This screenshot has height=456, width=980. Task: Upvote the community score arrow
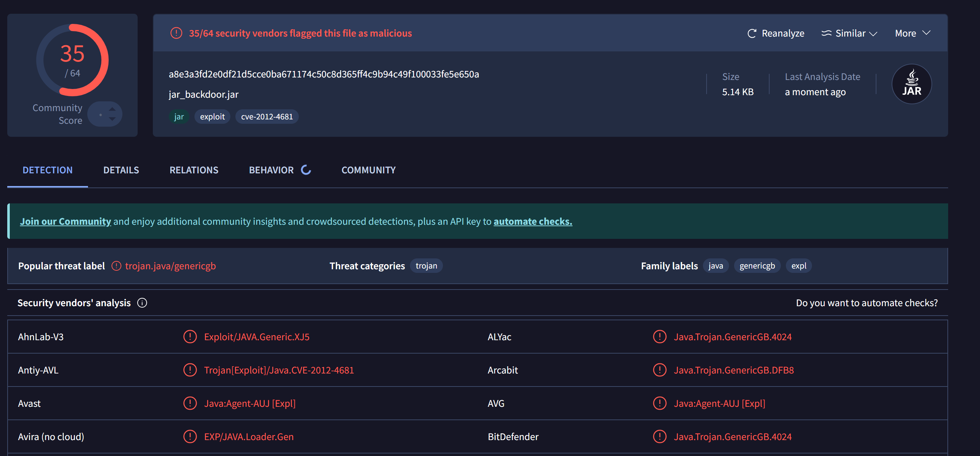pos(112,109)
